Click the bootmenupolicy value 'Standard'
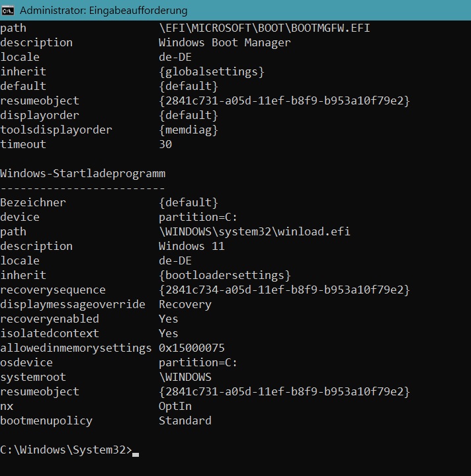The height and width of the screenshot is (476, 471). (x=185, y=421)
